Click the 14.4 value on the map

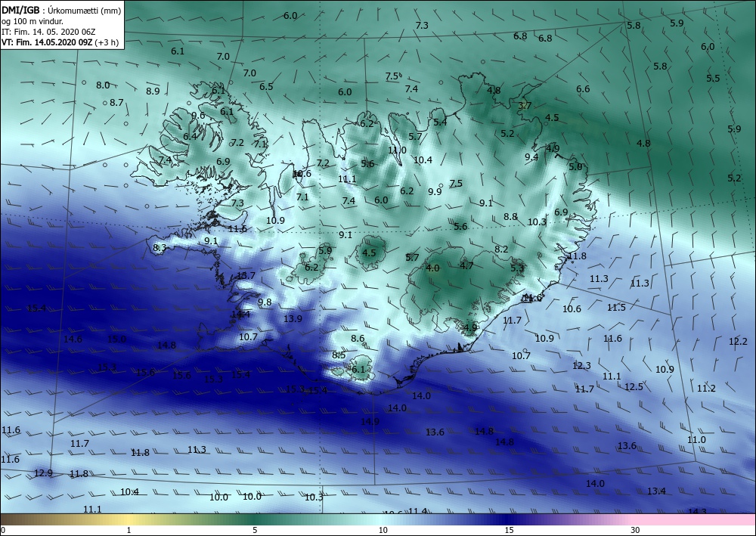click(240, 314)
